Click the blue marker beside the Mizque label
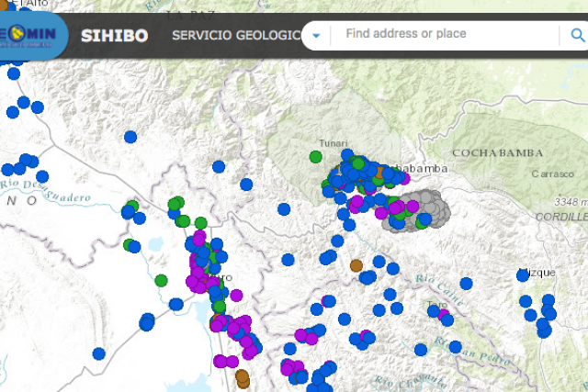This screenshot has width=588, height=392. click(523, 274)
